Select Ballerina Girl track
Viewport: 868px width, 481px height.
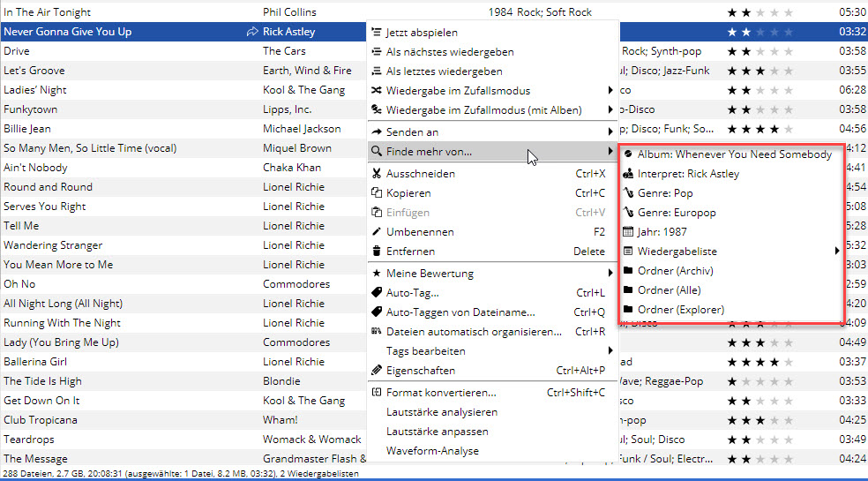coord(35,362)
